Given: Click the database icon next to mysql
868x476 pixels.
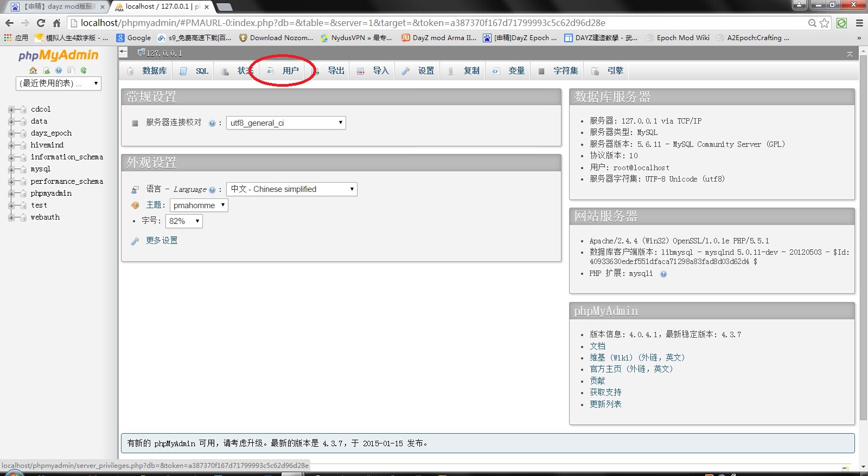Looking at the screenshot, I should click(x=23, y=170).
